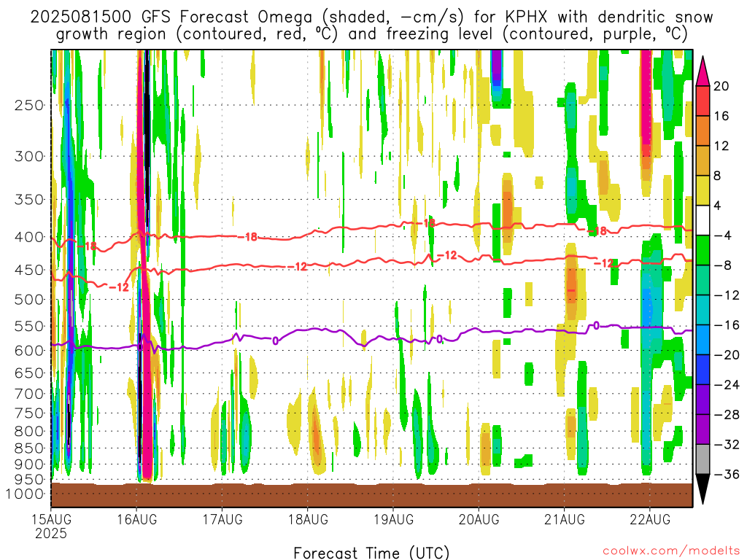
Task: Click the 700 pressure level label
Action: [x=29, y=394]
